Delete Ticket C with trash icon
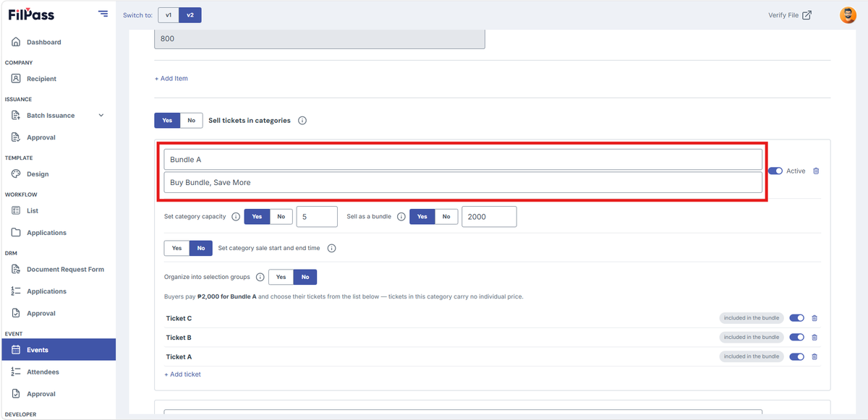Viewport: 868px width, 420px height. [814, 318]
